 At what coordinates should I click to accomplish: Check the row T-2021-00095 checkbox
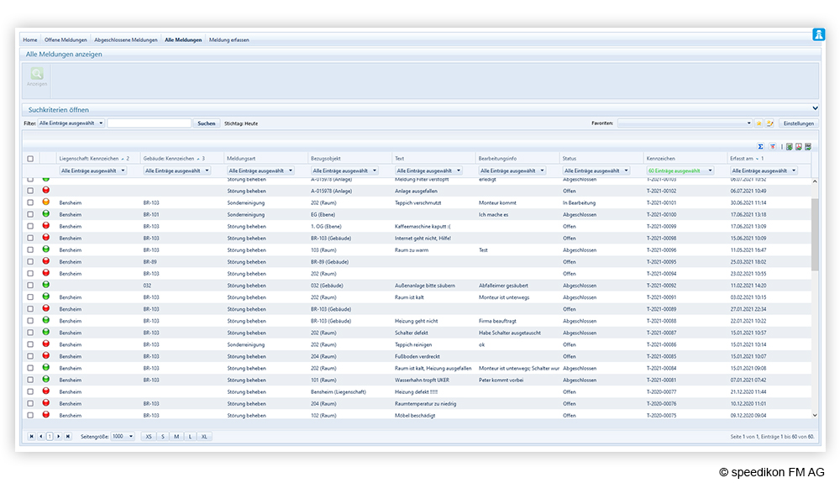(x=30, y=261)
